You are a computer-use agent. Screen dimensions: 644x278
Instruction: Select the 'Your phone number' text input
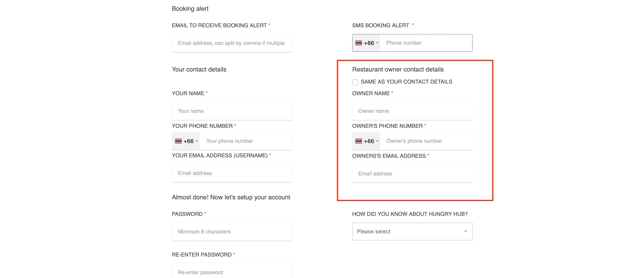coord(246,141)
